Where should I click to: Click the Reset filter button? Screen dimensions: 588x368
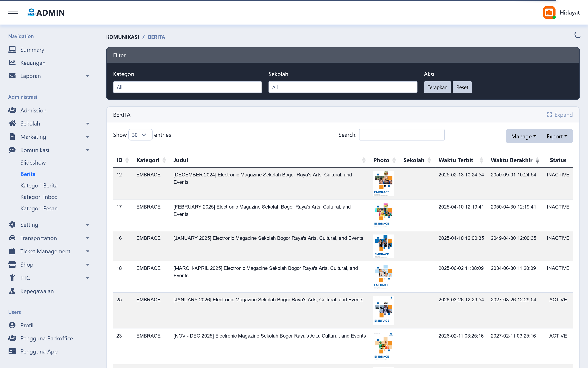tap(462, 87)
